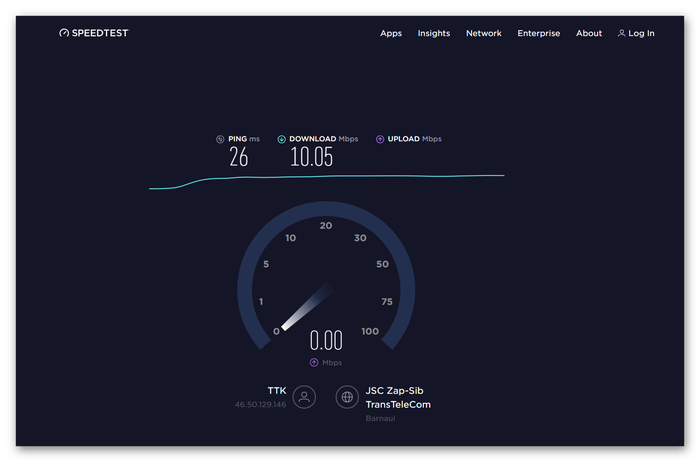Screen dimensions: 700x462
Task: Open the About page
Action: point(589,33)
